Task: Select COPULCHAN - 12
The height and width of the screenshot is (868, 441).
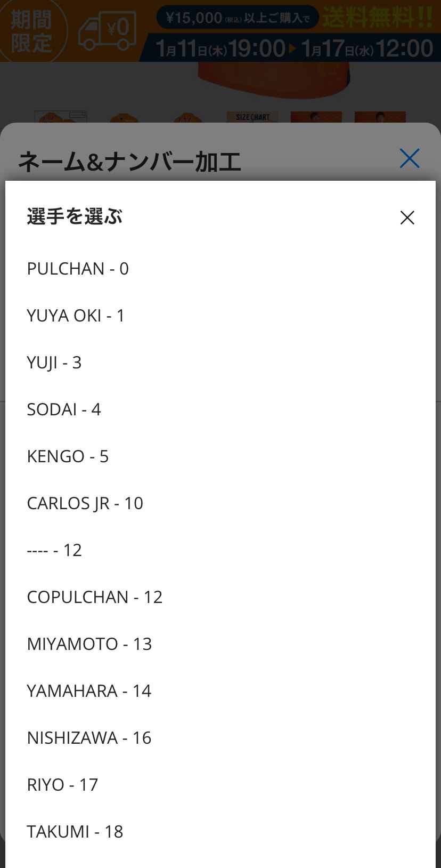Action: 95,597
